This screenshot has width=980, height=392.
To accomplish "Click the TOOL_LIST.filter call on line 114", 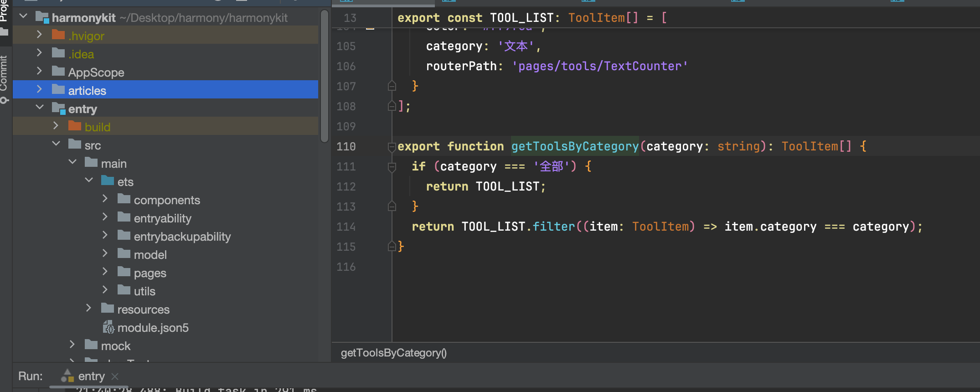I will (518, 227).
